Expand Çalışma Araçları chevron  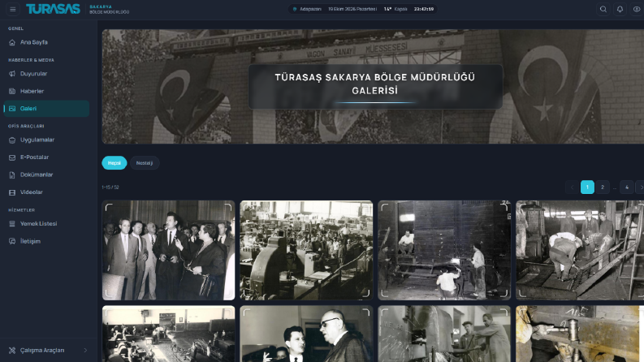(x=85, y=350)
